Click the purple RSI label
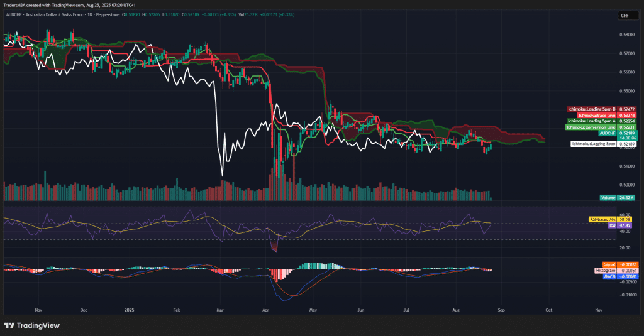 pyautogui.click(x=611, y=225)
